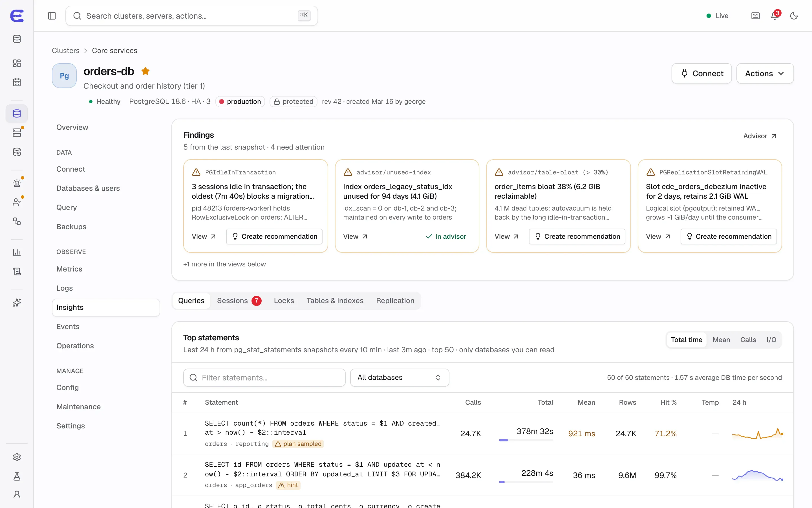
Task: View the unused-index finding
Action: click(355, 237)
